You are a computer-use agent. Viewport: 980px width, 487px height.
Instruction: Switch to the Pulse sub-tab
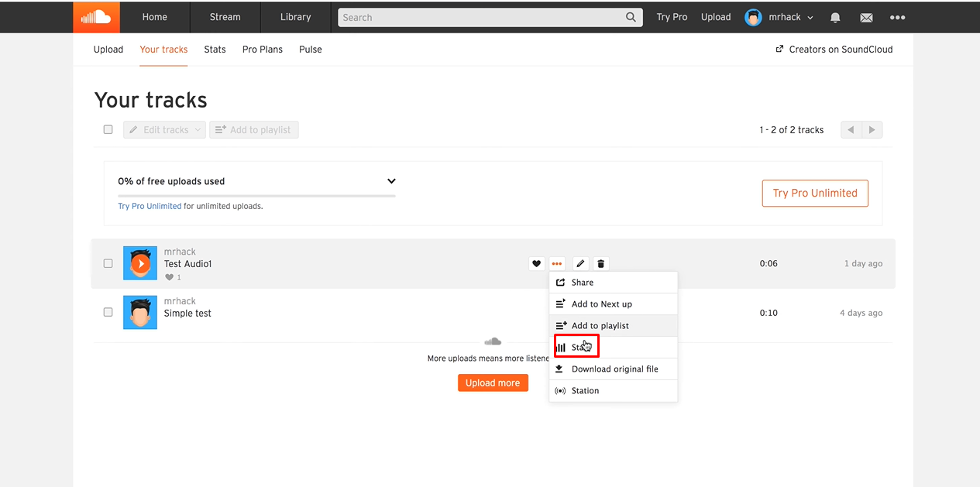311,50
